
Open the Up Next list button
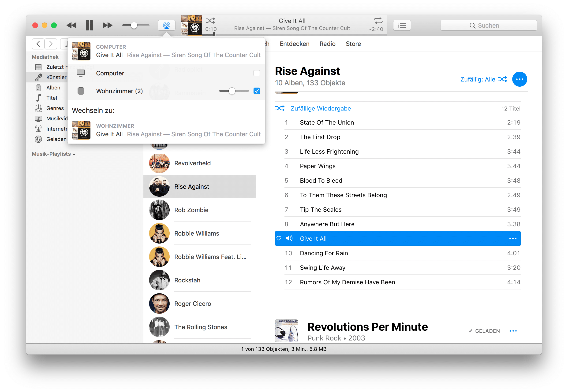point(402,25)
